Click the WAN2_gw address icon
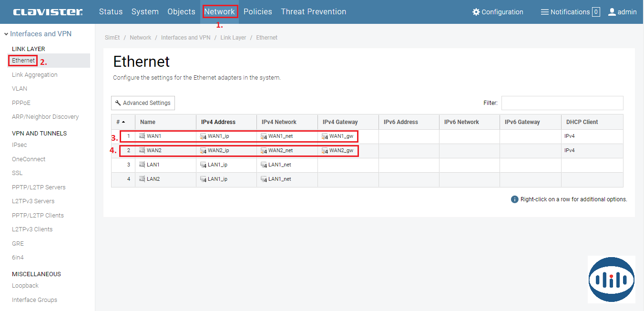Viewport: 644px width, 311px height. [x=325, y=151]
